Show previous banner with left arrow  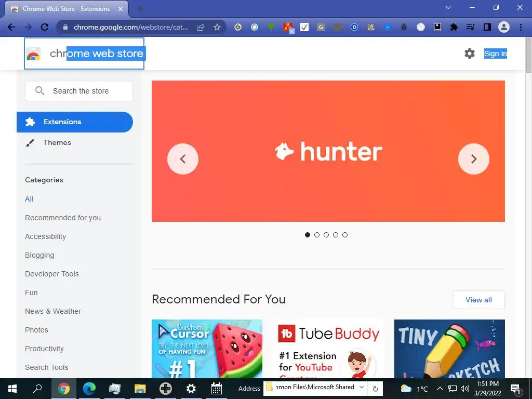(x=183, y=159)
